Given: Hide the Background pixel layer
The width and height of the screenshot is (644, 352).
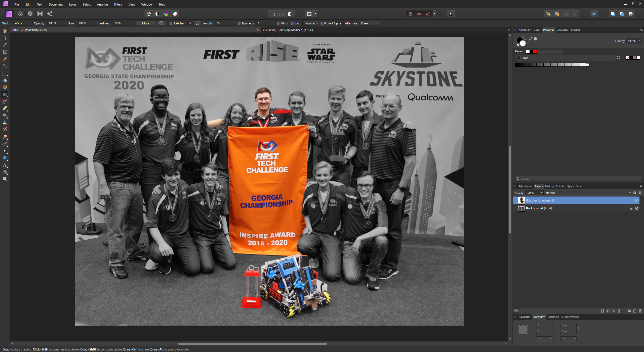Looking at the screenshot, I should [637, 208].
